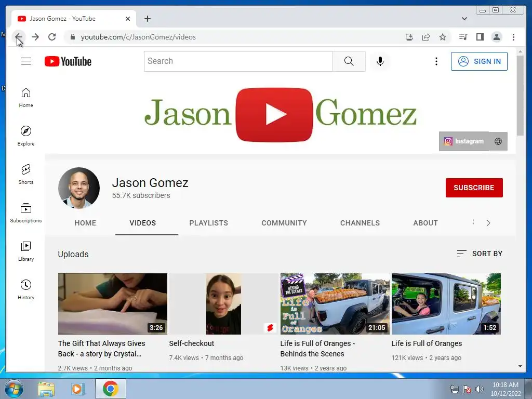
Task: Click the YouTube logo
Action: 68,61
